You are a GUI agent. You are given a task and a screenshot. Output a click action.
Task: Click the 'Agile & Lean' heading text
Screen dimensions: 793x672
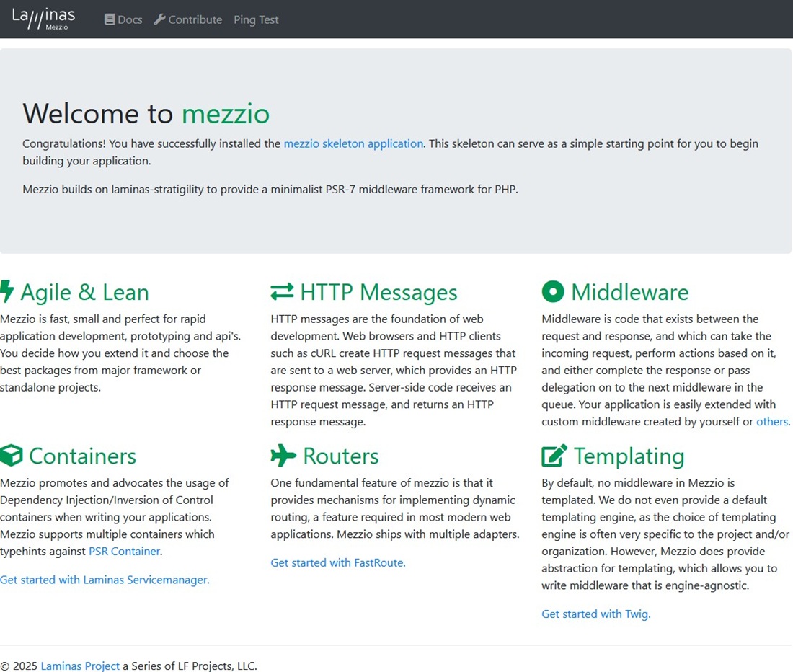click(x=84, y=292)
